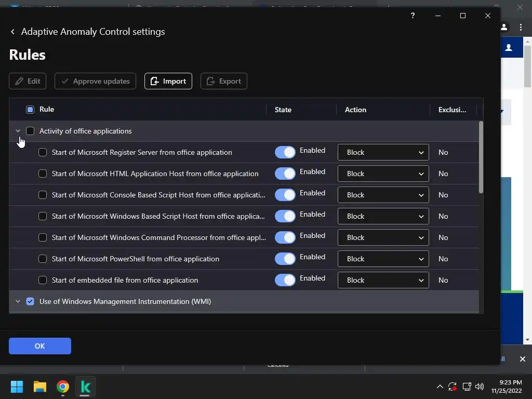Open Action dropdown for embedded file rule
Screen dimensions: 532x399
coord(383,280)
